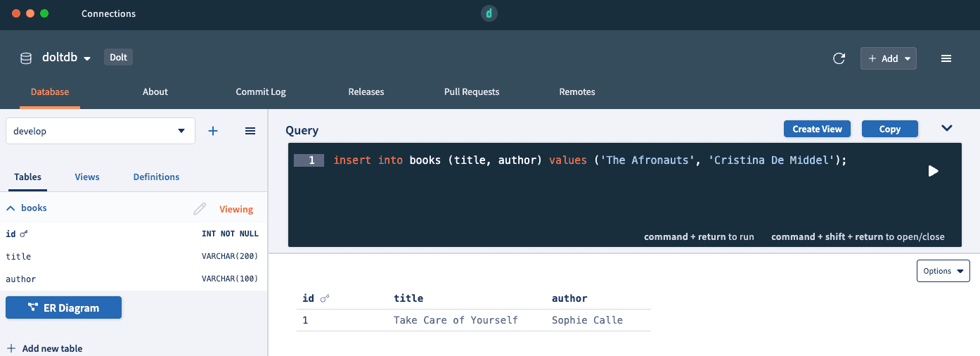Collapse the books table columns
This screenshot has height=356, width=980.
11,208
